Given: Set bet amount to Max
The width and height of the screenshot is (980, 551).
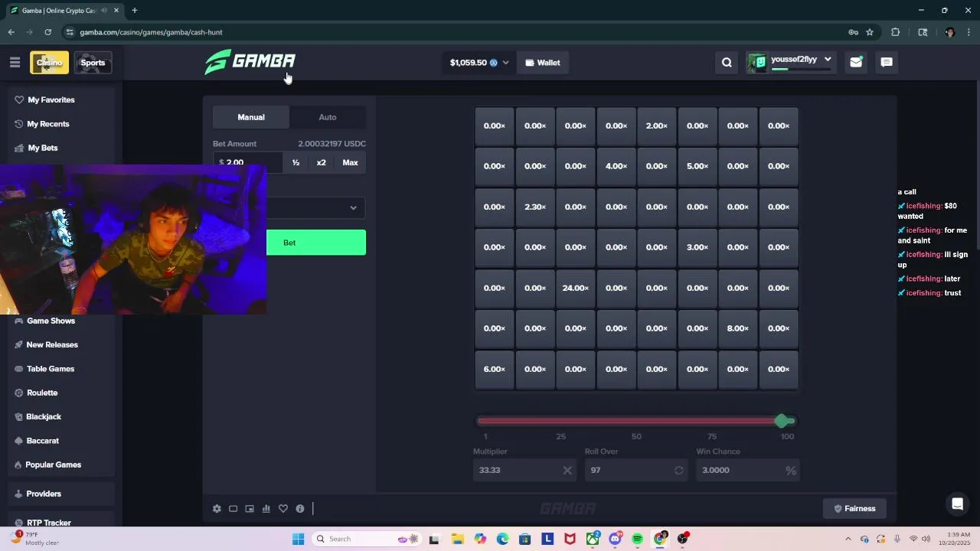Looking at the screenshot, I should click(x=350, y=163).
